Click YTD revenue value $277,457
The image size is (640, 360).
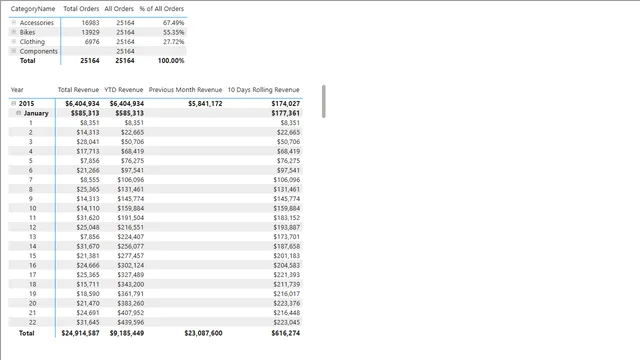[x=131, y=256]
